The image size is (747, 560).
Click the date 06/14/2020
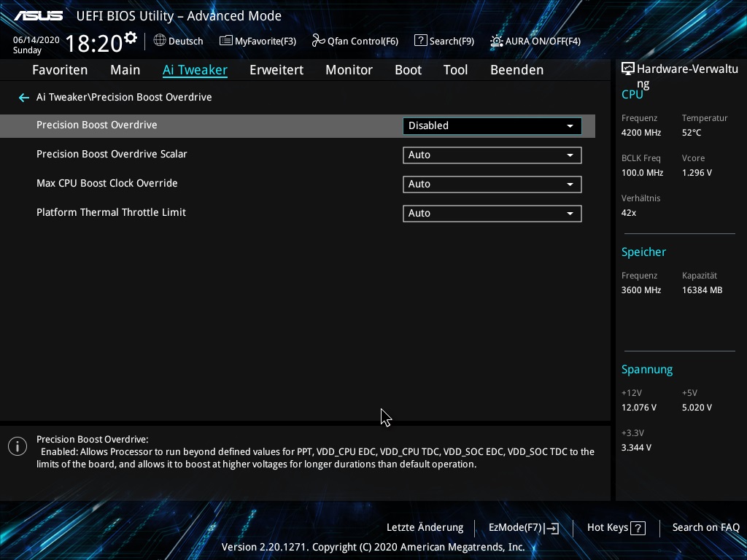click(x=36, y=40)
